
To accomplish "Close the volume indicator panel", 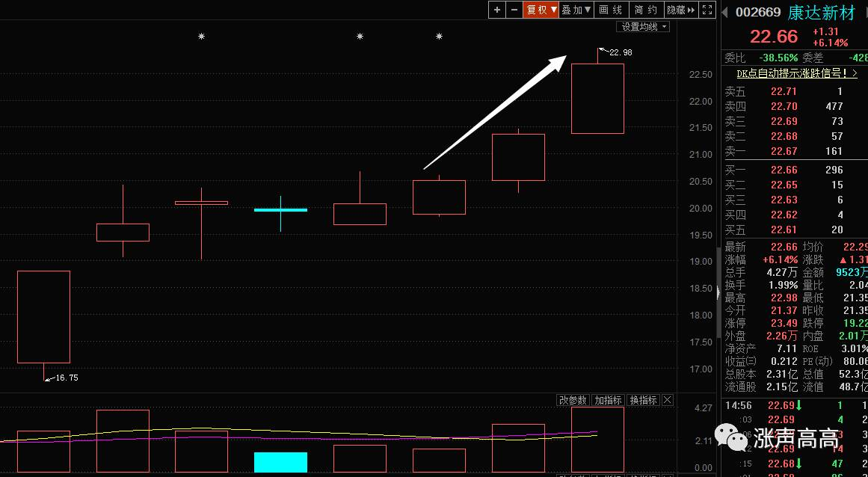I will click(x=668, y=400).
